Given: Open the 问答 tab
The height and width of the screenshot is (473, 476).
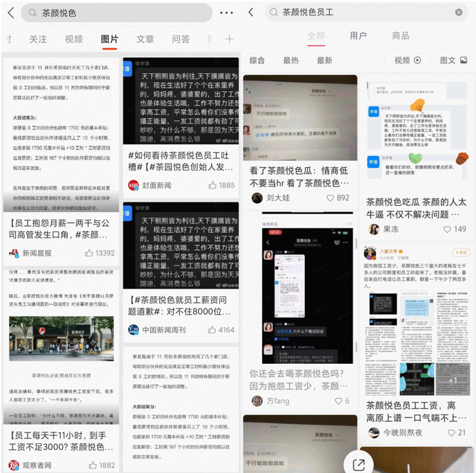Looking at the screenshot, I should (x=181, y=39).
